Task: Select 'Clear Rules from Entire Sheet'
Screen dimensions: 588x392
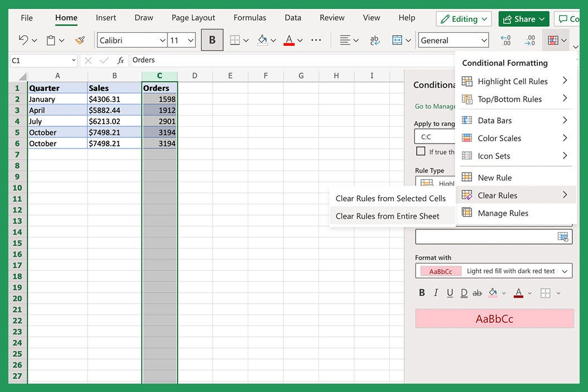Action: click(x=387, y=216)
